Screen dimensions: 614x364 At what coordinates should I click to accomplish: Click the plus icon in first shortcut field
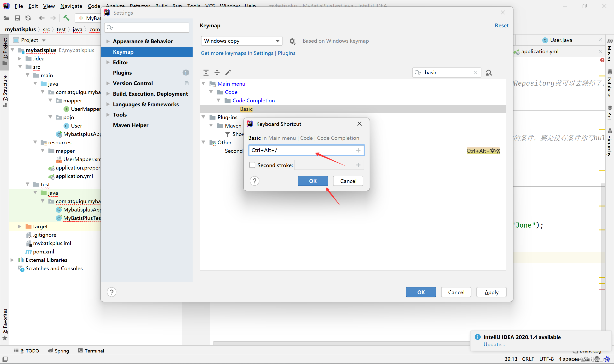pos(358,150)
